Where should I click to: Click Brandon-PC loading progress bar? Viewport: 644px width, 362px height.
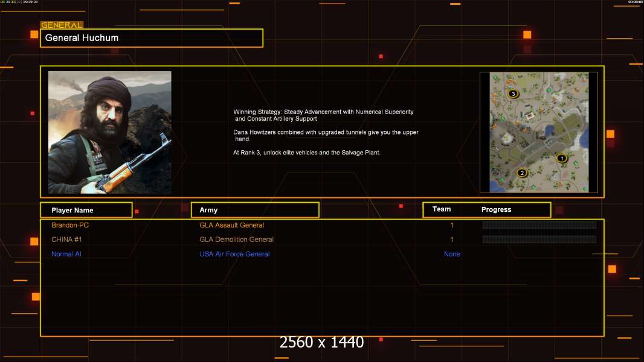[x=539, y=224]
